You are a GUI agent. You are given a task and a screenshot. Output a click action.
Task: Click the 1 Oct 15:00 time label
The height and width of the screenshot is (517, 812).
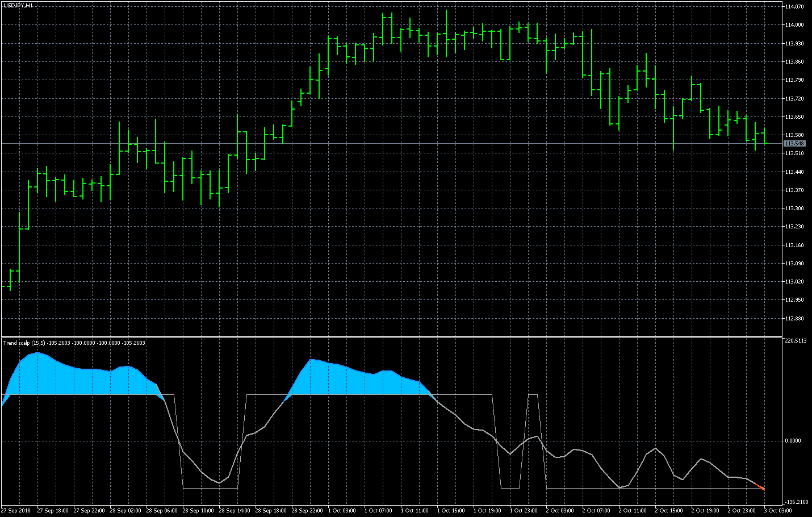[x=453, y=511]
